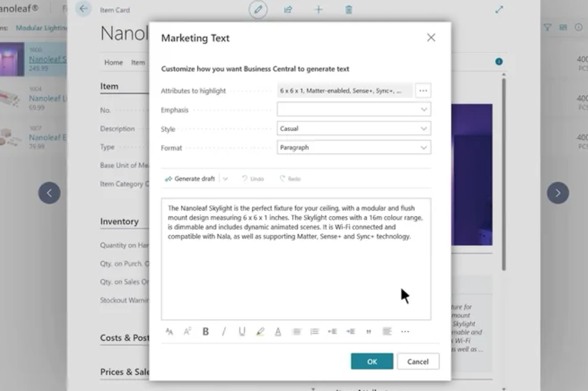Image resolution: width=588 pixels, height=391 pixels.
Task: Open the font color tool
Action: (x=278, y=331)
